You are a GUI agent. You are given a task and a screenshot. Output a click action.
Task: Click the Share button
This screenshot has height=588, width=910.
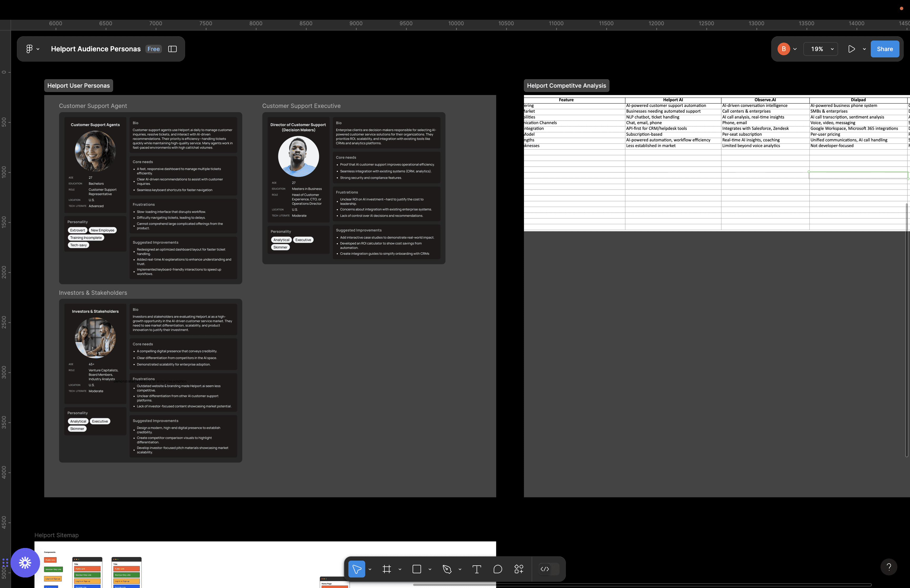(x=884, y=49)
